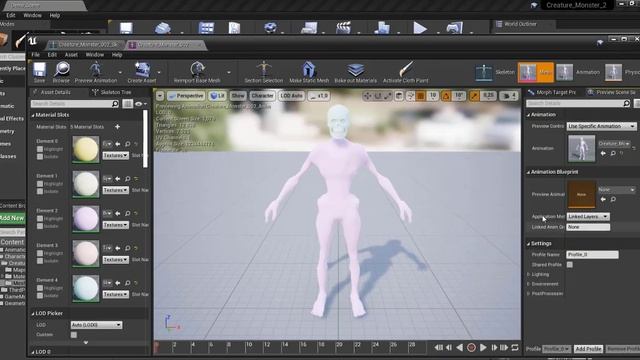Screen dimensions: 640x360
Task: Click main editor Play toolbar icon
Action: tap(420, 28)
